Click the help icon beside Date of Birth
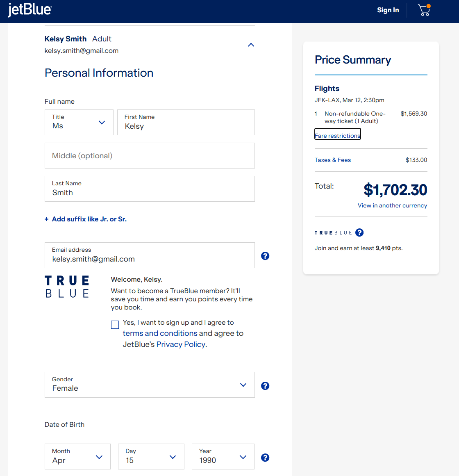This screenshot has height=476, width=459. 265,458
